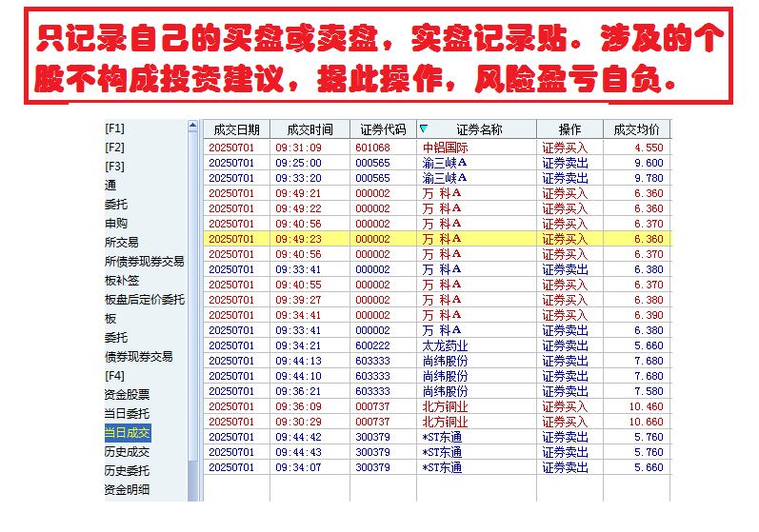This screenshot has height=532, width=759.
Task: Click the 9.780 price cell
Action: tap(636, 178)
